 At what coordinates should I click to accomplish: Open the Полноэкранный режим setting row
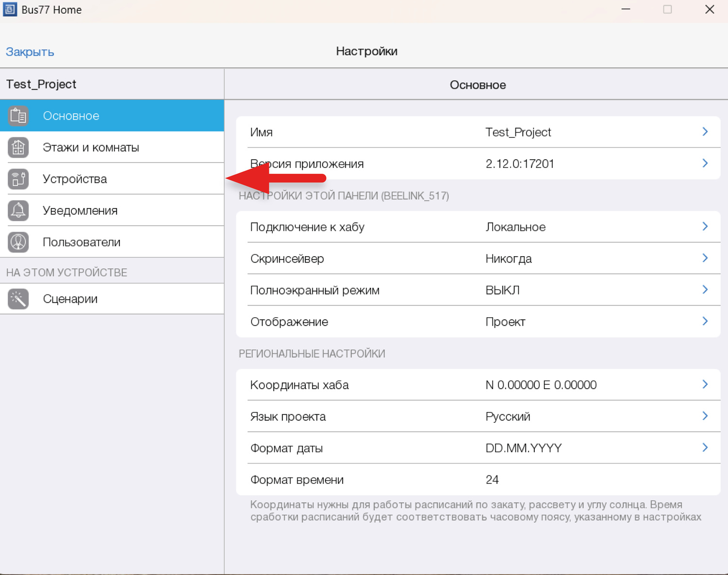click(x=478, y=290)
